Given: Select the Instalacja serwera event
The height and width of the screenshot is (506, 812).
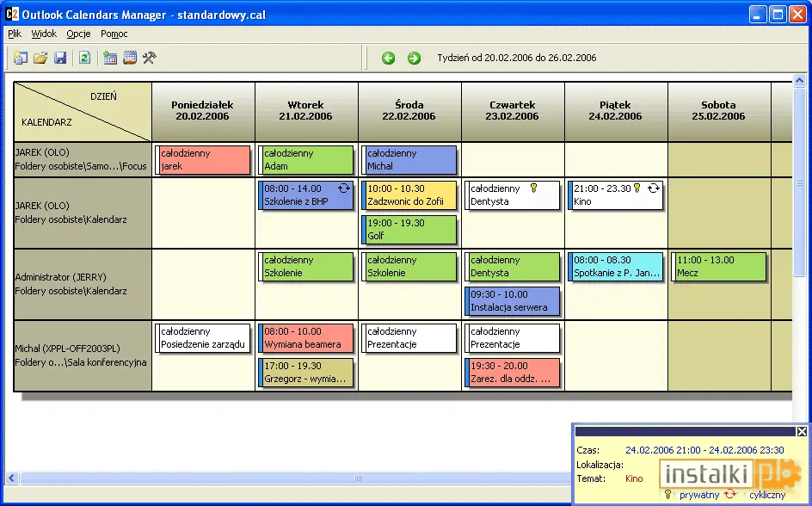Looking at the screenshot, I should pos(512,301).
